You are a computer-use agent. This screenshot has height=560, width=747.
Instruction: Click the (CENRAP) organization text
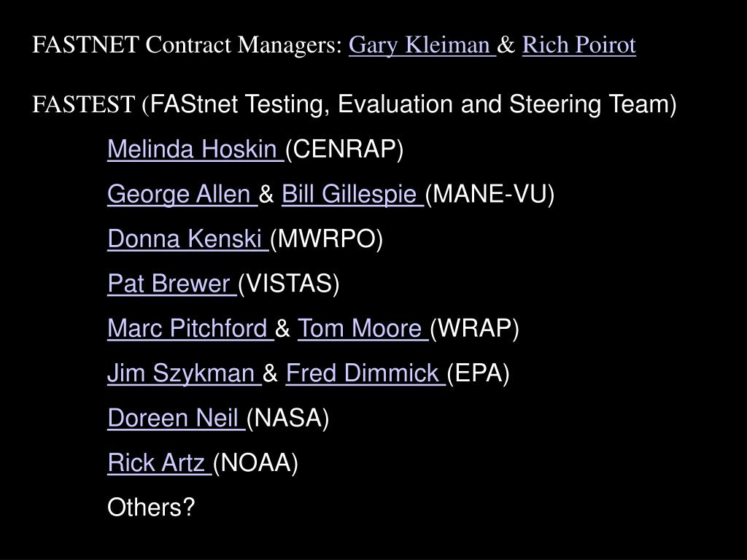(344, 149)
